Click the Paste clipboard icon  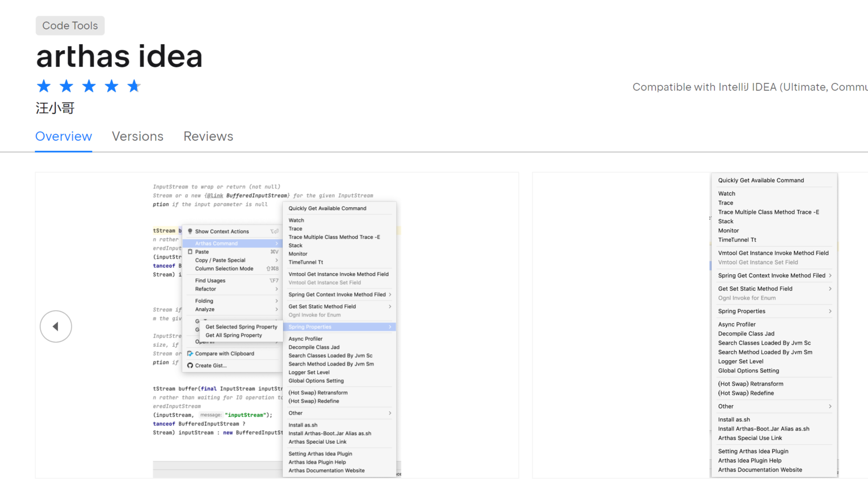[190, 252]
